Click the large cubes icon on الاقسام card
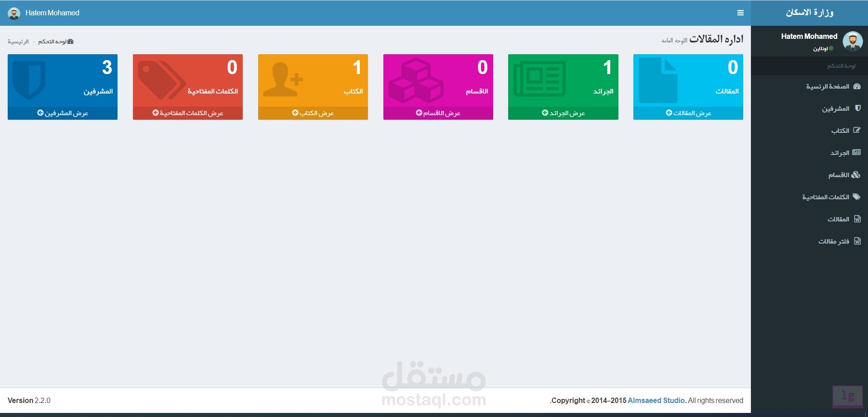The image size is (868, 417). [x=416, y=80]
